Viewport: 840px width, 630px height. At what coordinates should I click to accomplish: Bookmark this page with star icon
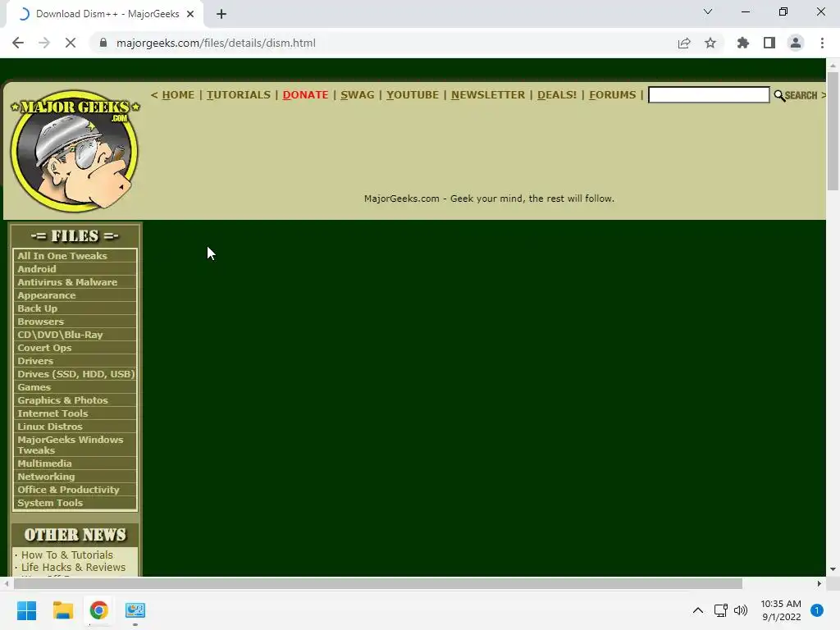click(710, 43)
